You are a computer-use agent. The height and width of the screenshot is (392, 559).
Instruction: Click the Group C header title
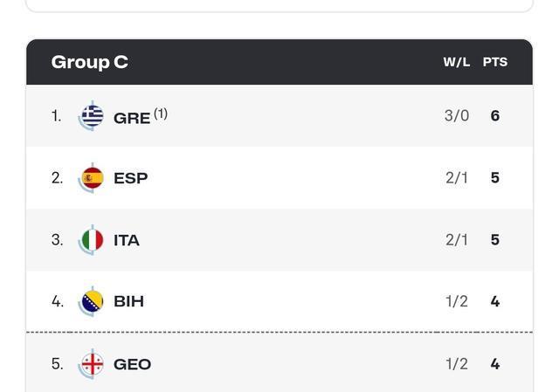(89, 62)
